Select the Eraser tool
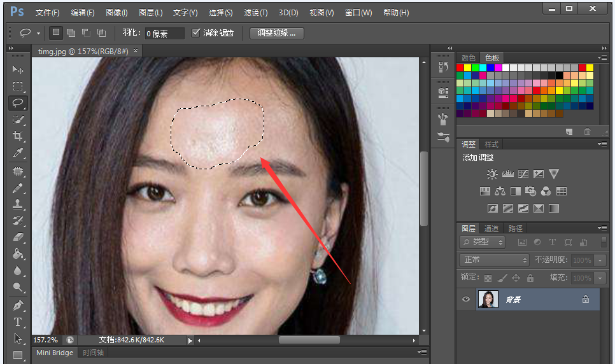 tap(18, 237)
